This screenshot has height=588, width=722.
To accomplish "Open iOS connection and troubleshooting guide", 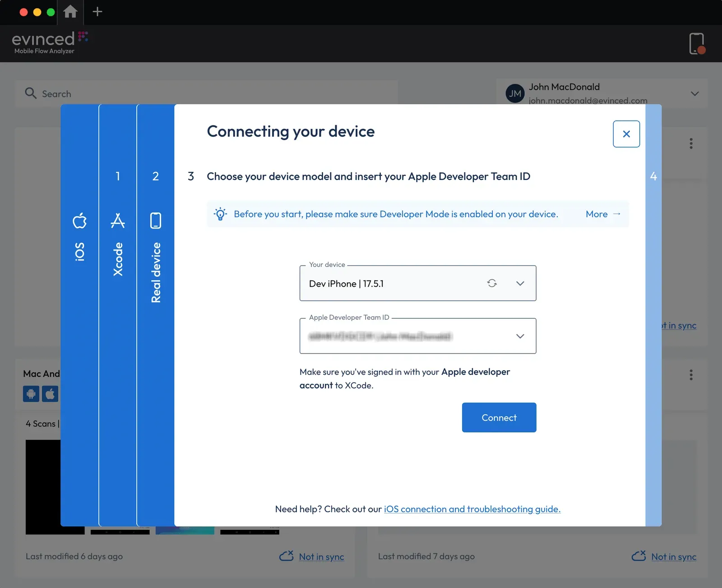I will coord(472,509).
